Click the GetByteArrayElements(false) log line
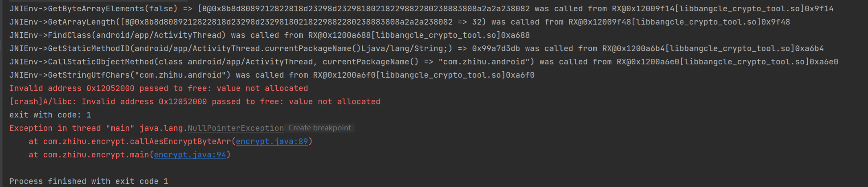 click(x=93, y=9)
